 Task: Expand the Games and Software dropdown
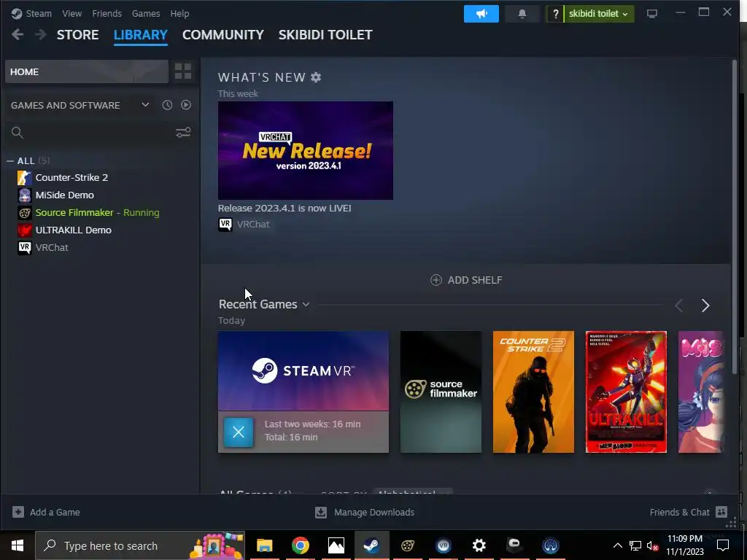coord(145,105)
